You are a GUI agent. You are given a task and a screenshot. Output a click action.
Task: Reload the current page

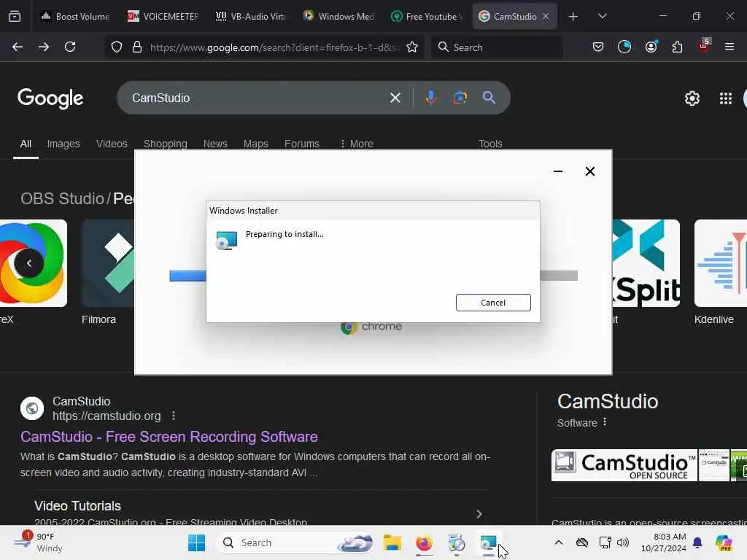70,47
